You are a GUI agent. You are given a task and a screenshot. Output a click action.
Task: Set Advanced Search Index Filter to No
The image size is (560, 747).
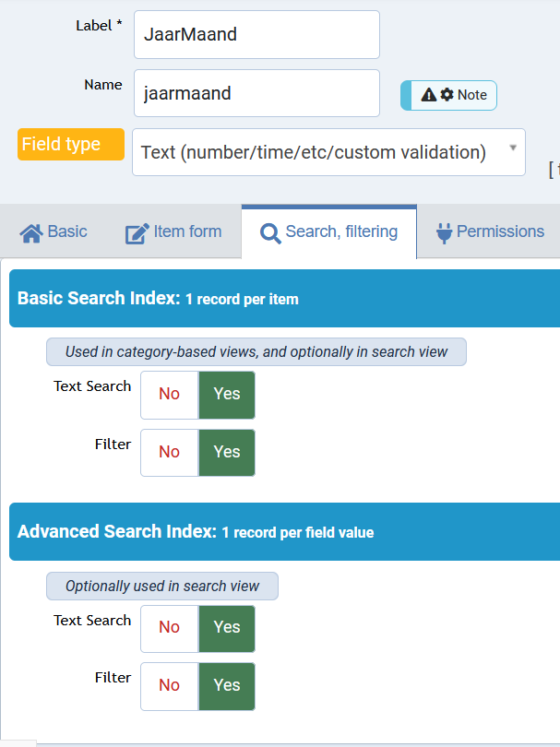pos(170,686)
